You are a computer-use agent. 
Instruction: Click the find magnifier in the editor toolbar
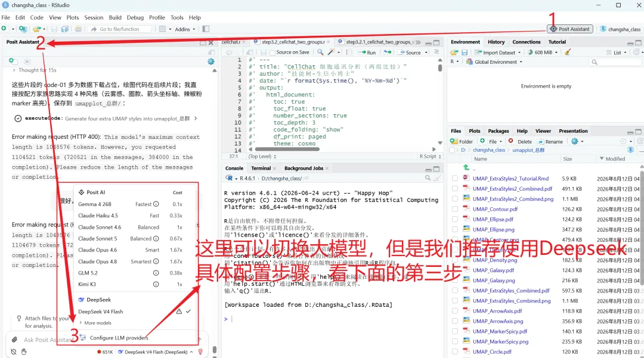tap(320, 52)
